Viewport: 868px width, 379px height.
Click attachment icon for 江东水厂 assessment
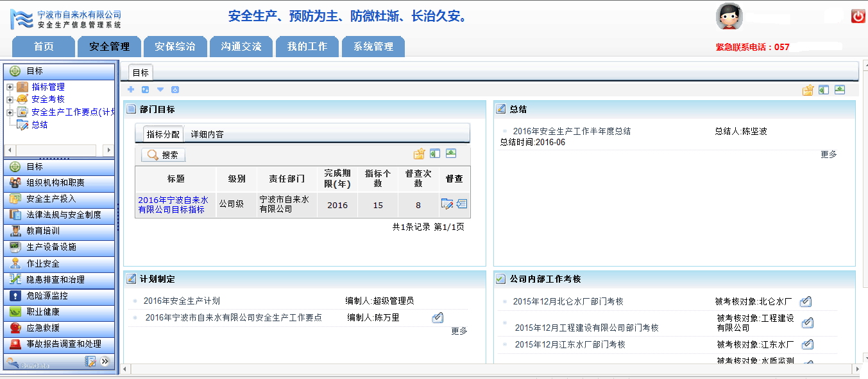[x=808, y=344]
